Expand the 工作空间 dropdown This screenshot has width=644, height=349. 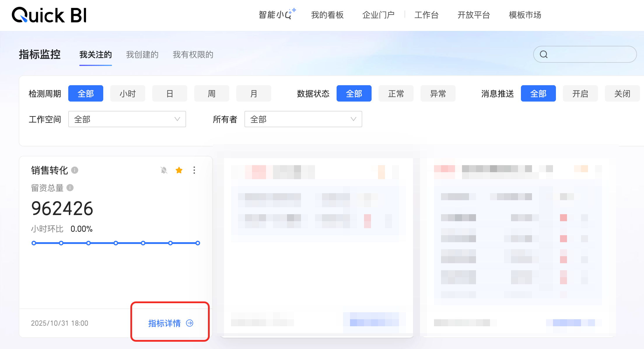(127, 119)
